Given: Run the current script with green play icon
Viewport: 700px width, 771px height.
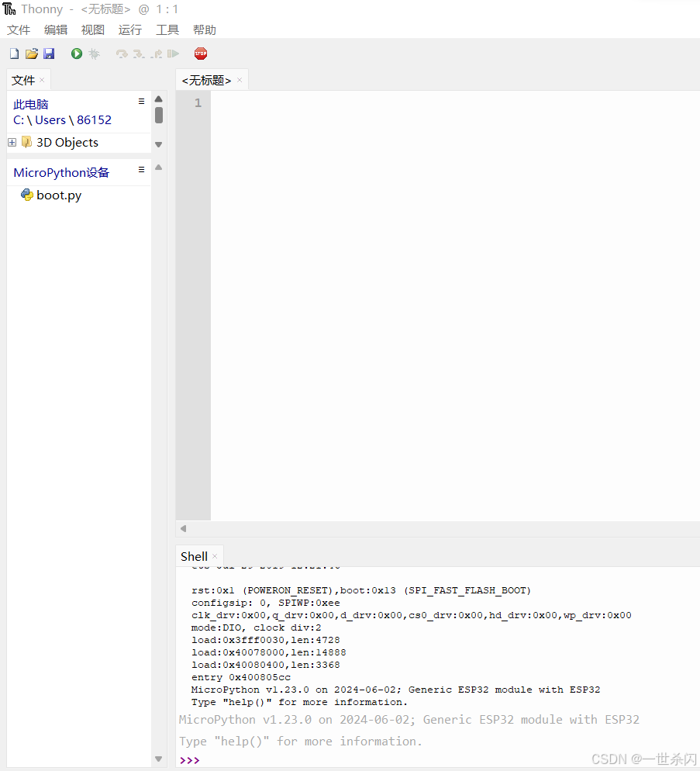Looking at the screenshot, I should point(76,53).
